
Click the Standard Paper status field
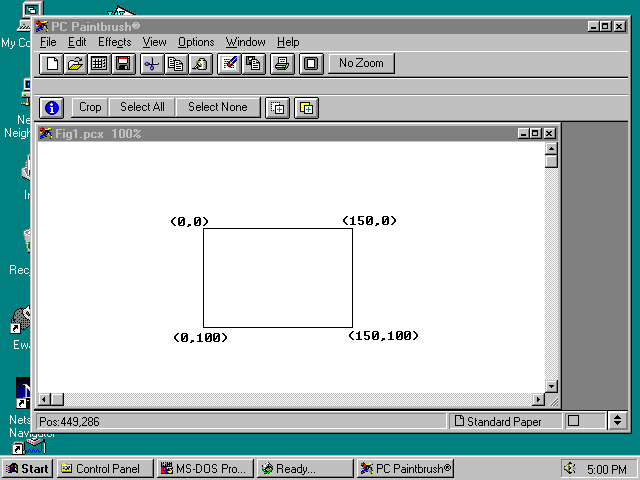click(x=505, y=421)
